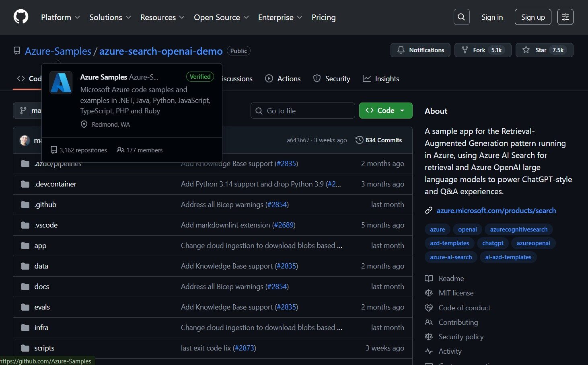Open the appearance settings sliders icon
Viewport: 588px width, 365px height.
pyautogui.click(x=565, y=17)
